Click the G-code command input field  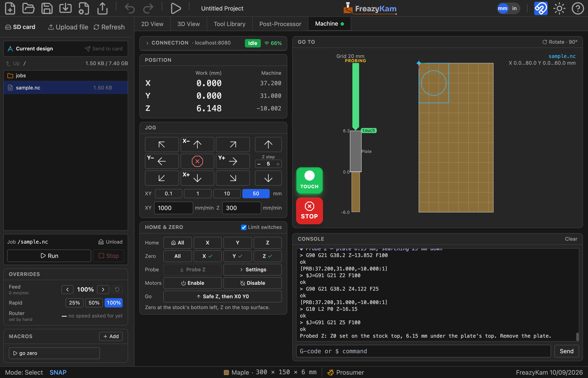[x=424, y=351]
